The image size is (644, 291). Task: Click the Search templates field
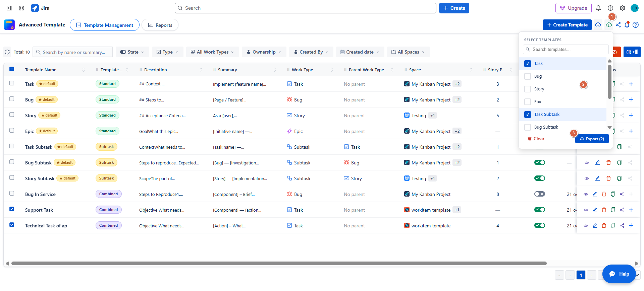[x=566, y=49]
